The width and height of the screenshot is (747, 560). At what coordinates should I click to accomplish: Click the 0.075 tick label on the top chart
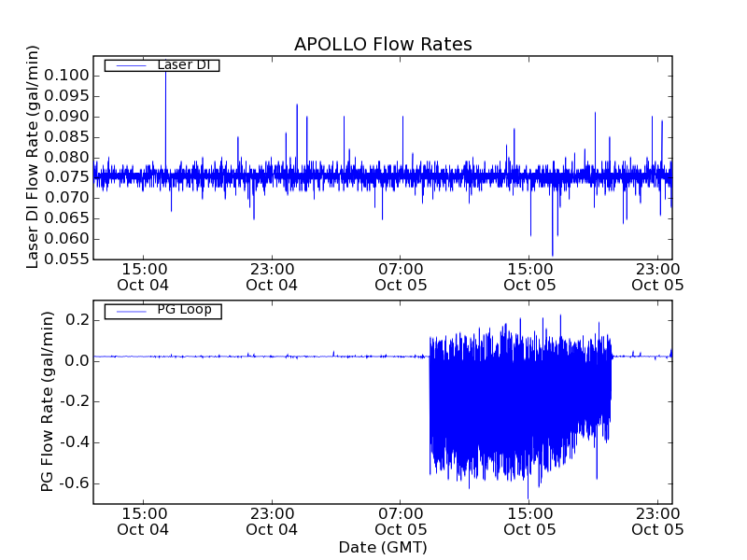[66, 177]
